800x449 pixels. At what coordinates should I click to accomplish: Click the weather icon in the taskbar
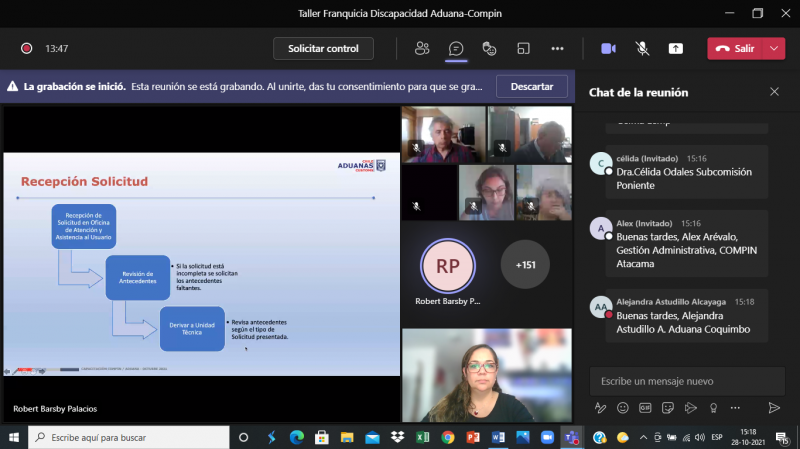(x=622, y=437)
